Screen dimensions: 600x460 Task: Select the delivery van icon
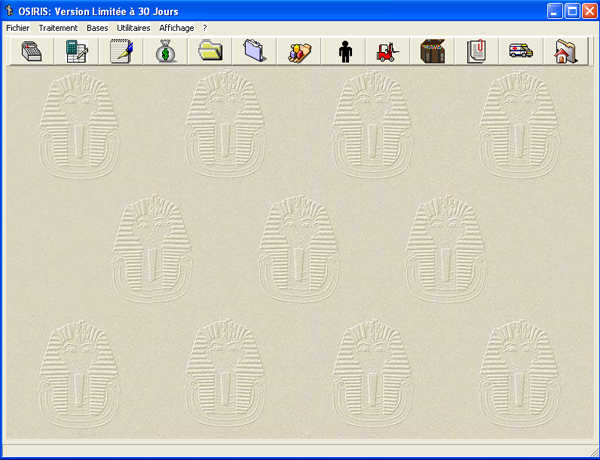521,51
